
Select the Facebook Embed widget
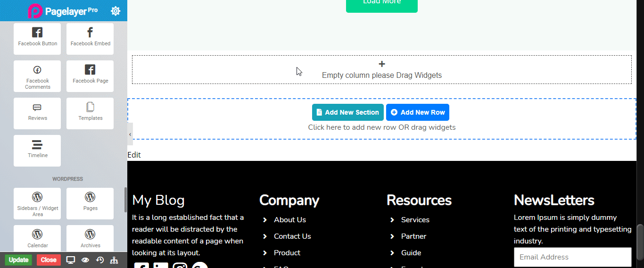point(90,38)
